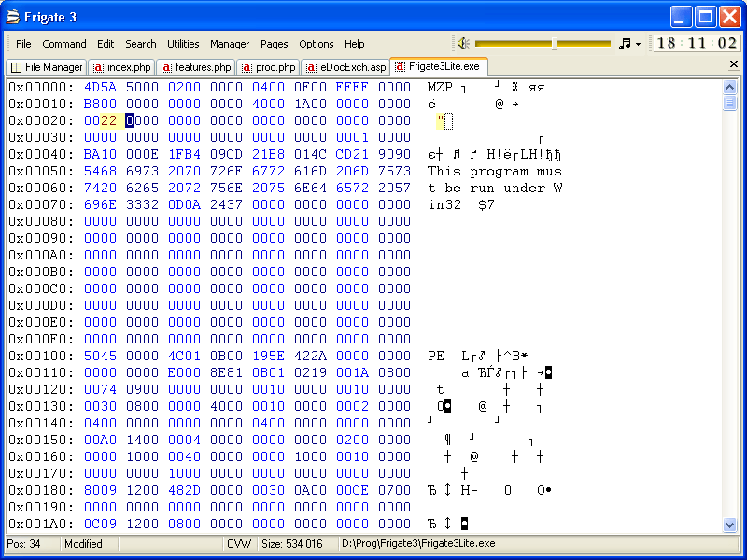Screen dimensions: 747x560
Task: Click hex value FFFF in the first row
Action: point(352,87)
